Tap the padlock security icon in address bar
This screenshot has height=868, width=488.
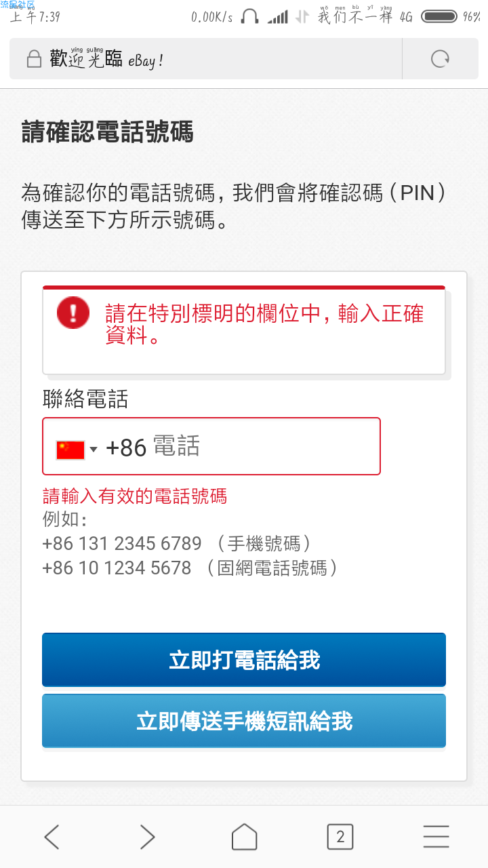tap(34, 60)
